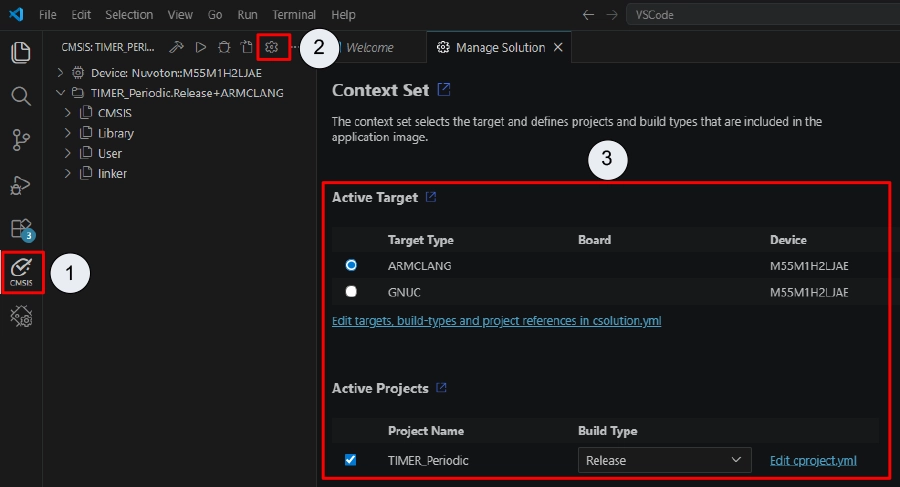Click the Manage Solution gear in CMSIS toolbar
This screenshot has height=487, width=900.
(x=271, y=47)
